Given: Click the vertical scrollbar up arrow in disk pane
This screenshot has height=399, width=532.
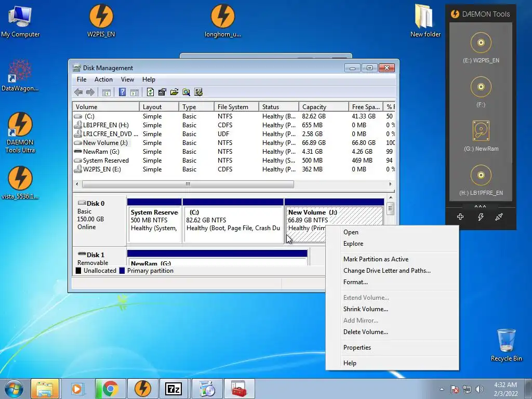Looking at the screenshot, I should [391, 198].
